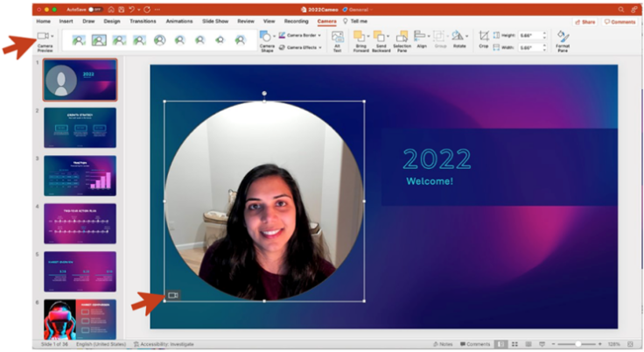Open the Camera Preview dropdown arrow
644x352 pixels.
pyautogui.click(x=52, y=36)
